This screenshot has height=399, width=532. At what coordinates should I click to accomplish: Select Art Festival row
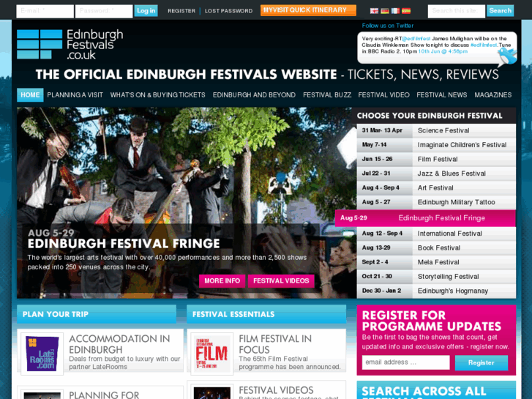coord(436,187)
